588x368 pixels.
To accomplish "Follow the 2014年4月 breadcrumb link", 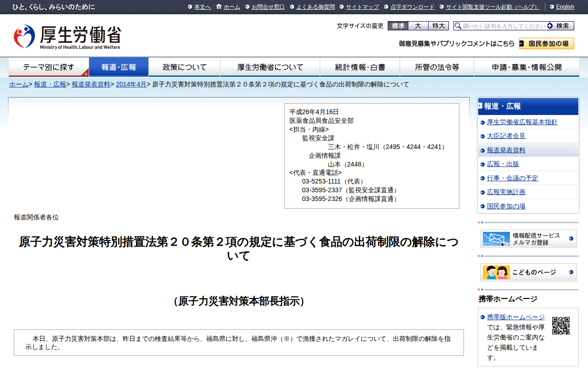I will (x=131, y=84).
